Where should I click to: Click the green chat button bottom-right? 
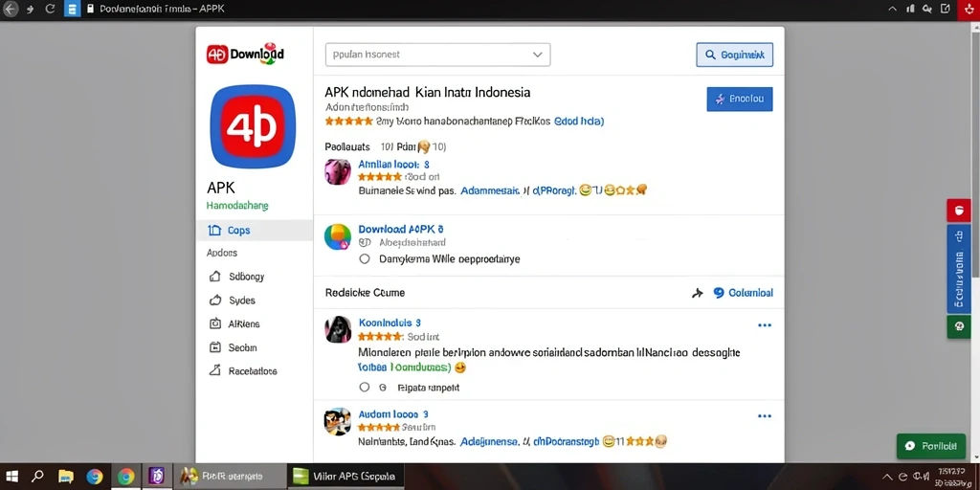930,446
